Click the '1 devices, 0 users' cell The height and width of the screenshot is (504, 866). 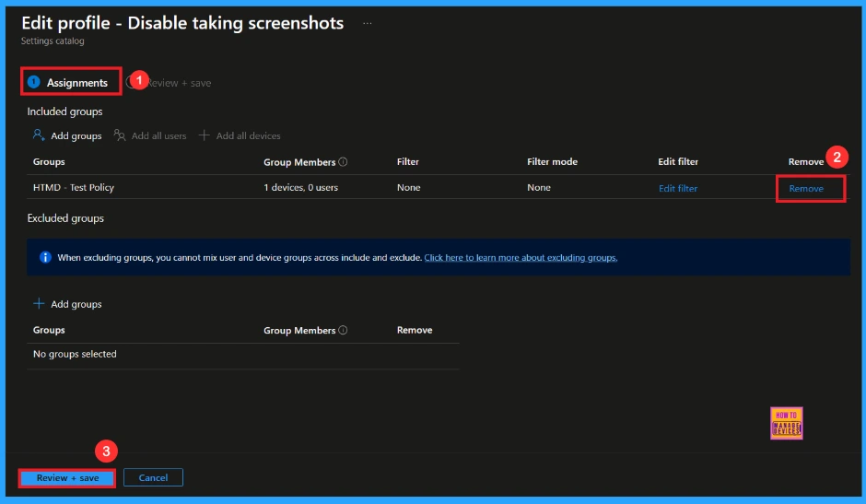(301, 187)
